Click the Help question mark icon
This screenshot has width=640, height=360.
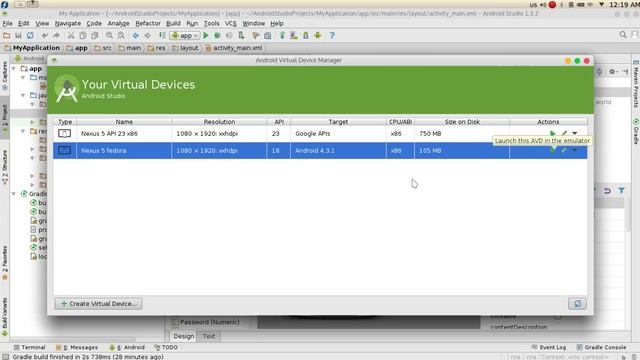pyautogui.click(x=332, y=36)
